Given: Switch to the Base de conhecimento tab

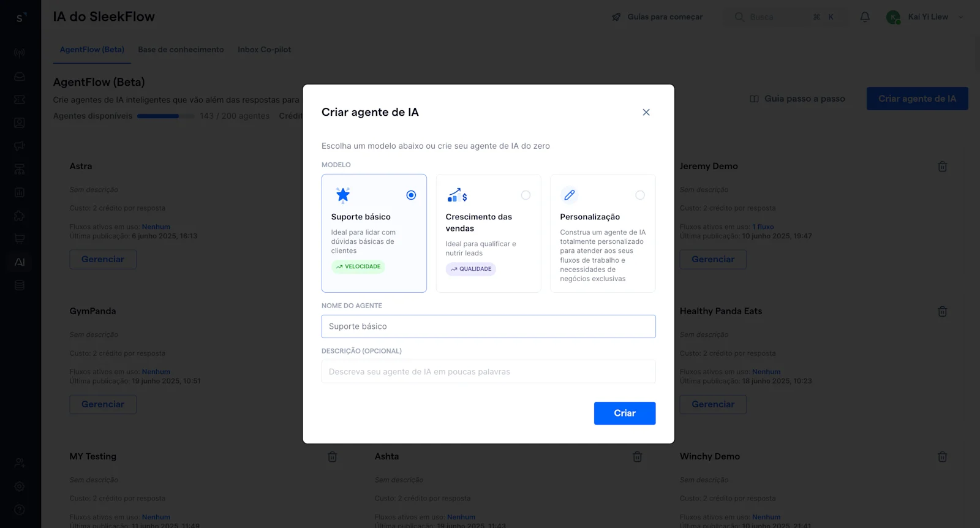Looking at the screenshot, I should [181, 50].
